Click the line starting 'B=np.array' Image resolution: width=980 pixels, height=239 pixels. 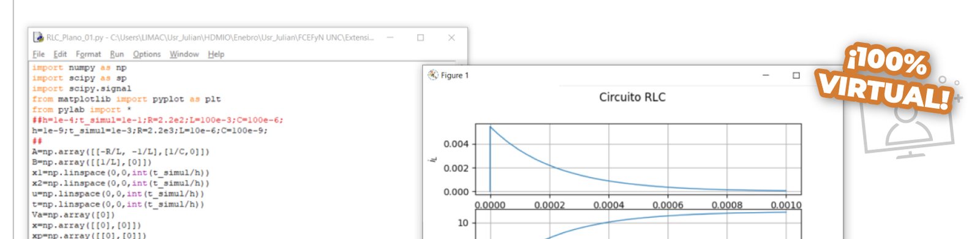pyautogui.click(x=92, y=162)
